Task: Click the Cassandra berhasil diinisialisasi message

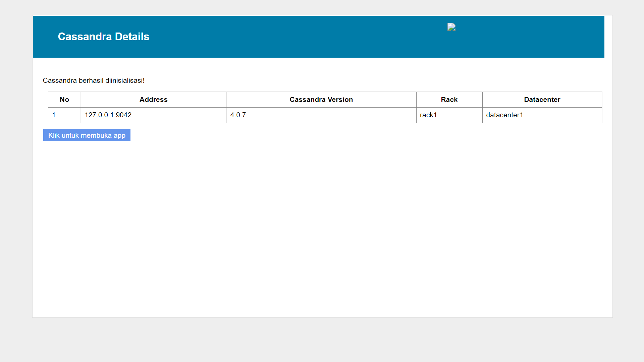Action: [94, 80]
